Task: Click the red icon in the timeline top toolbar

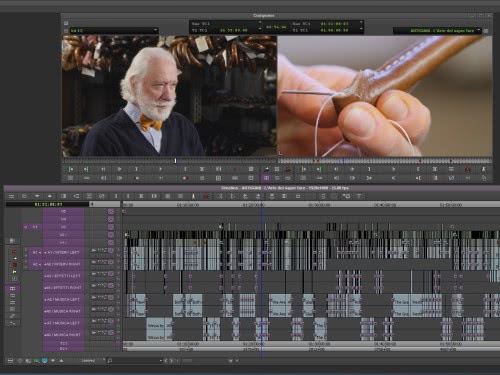Action: point(206,196)
